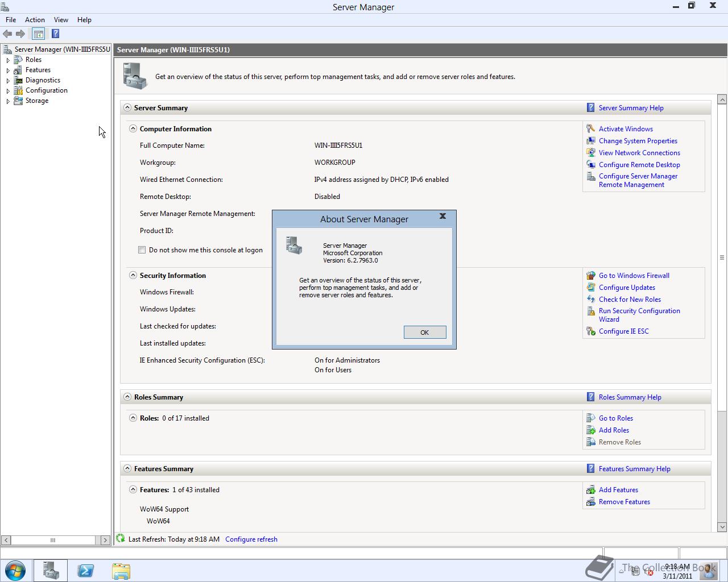Open the Features Summary Help link
The height and width of the screenshot is (582, 728).
point(634,469)
